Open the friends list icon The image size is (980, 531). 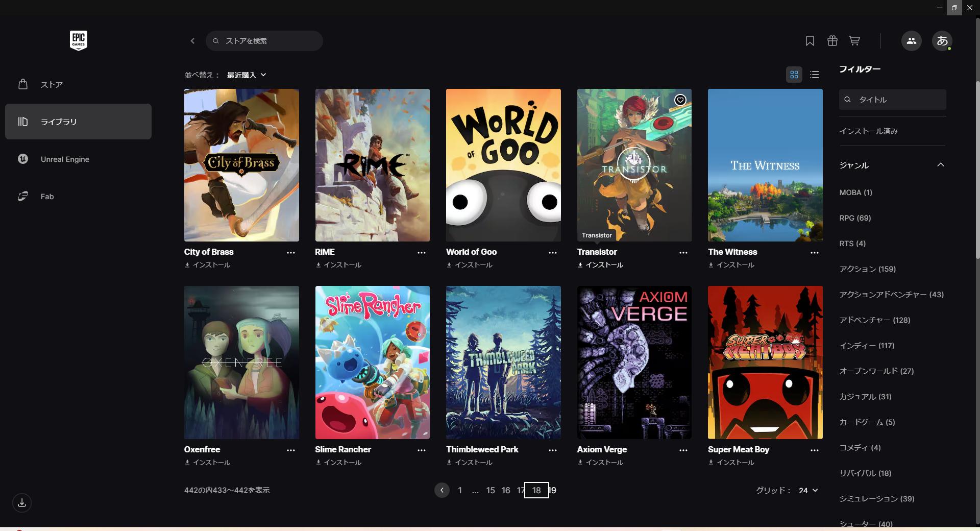click(x=911, y=41)
